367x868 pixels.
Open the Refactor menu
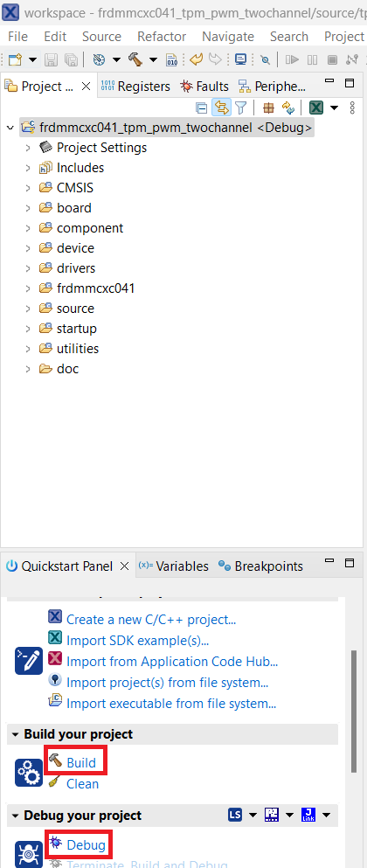162,37
